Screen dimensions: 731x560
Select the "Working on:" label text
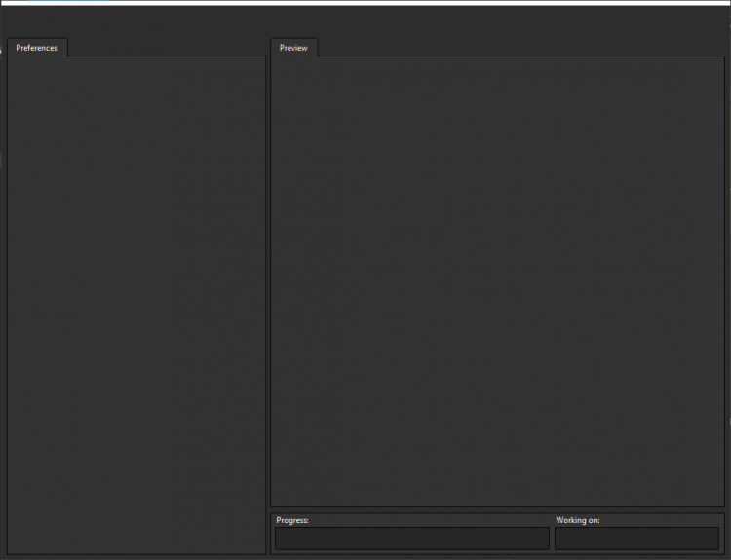[578, 521]
